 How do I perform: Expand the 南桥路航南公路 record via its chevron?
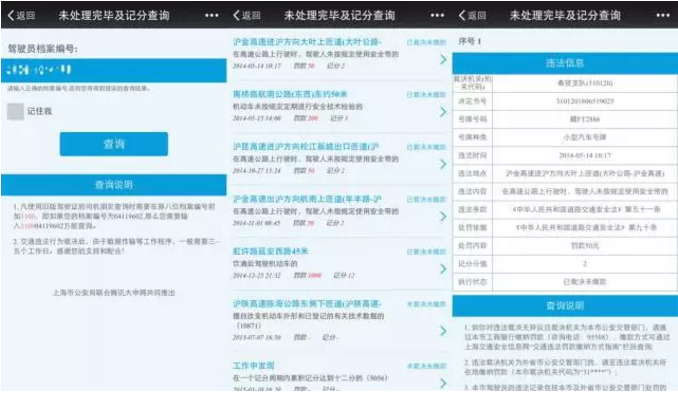tap(443, 112)
